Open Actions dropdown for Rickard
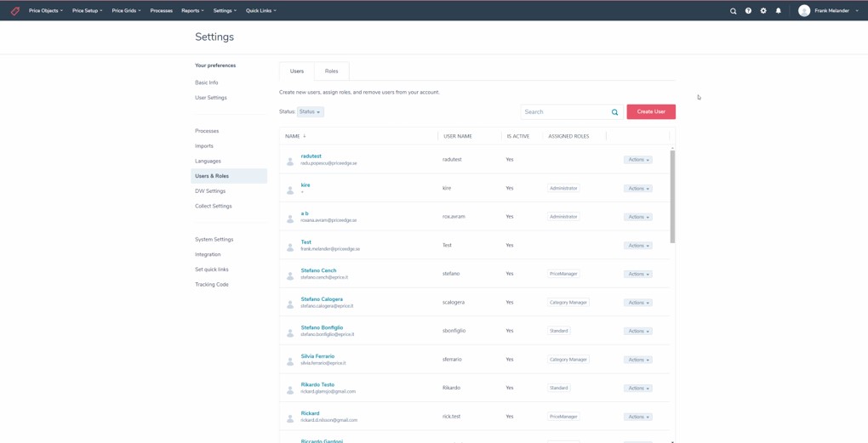 (637, 417)
